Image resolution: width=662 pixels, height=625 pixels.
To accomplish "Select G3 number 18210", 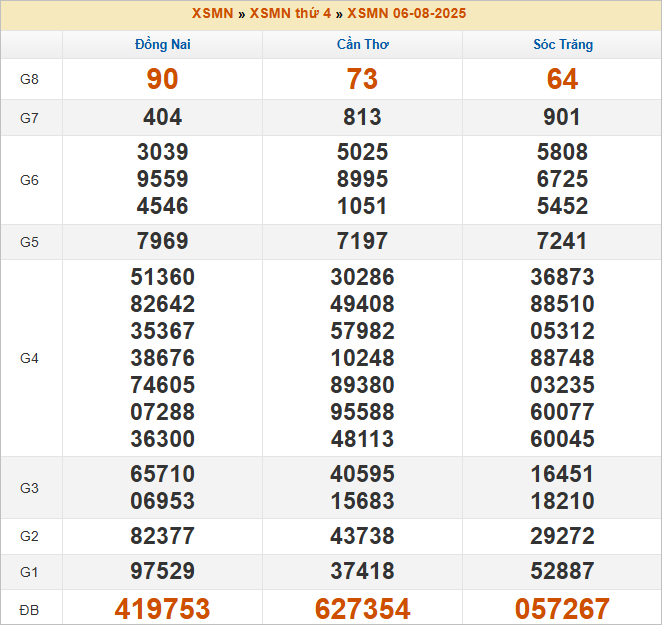I will (x=562, y=501).
